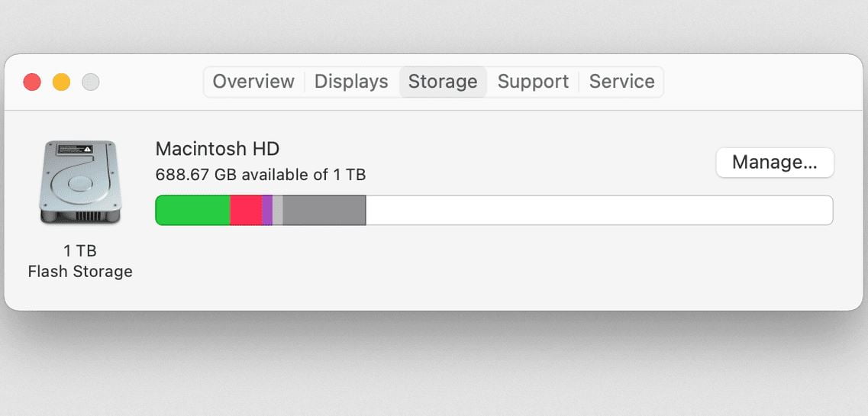Image resolution: width=868 pixels, height=416 pixels.
Task: Switch to the Displays tab
Action: point(351,82)
